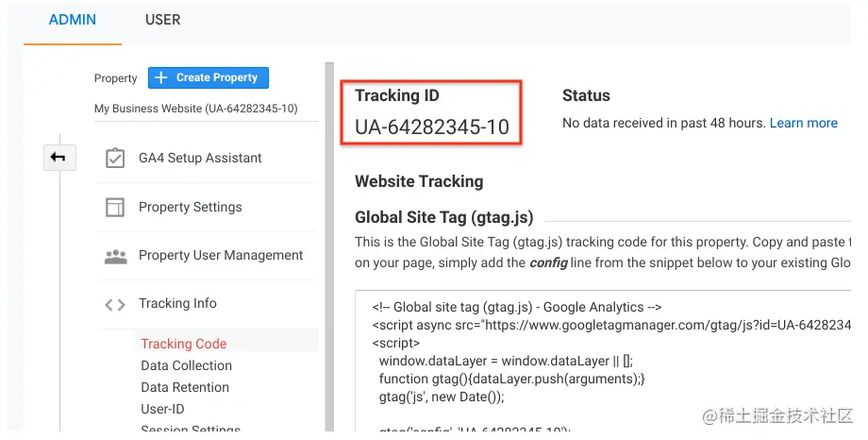Click the "gtag('js', new Date());" line
The width and height of the screenshot is (868, 440).
coord(442,397)
